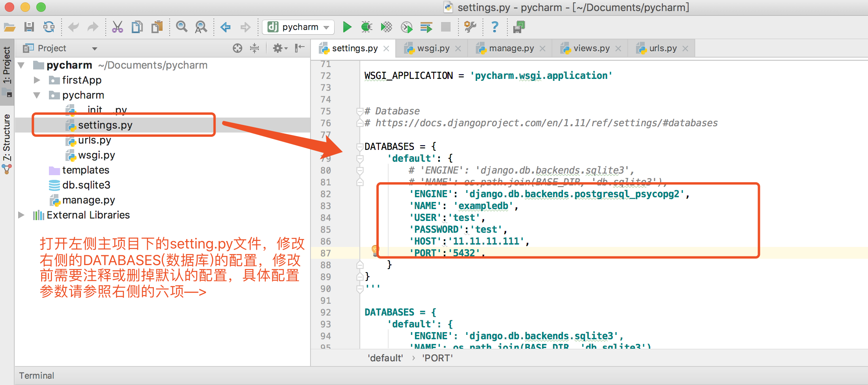
Task: Click the Synchronize toolbar icon
Action: click(49, 27)
